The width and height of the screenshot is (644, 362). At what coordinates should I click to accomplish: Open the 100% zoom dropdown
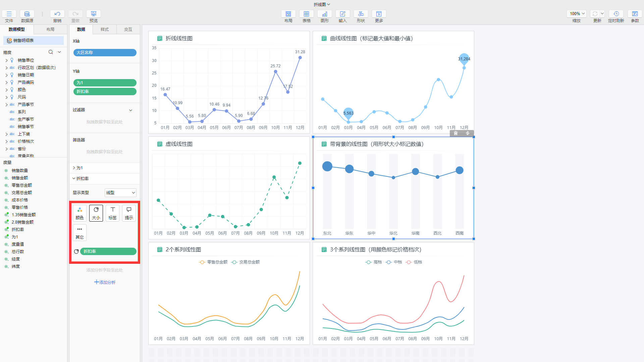[577, 14]
